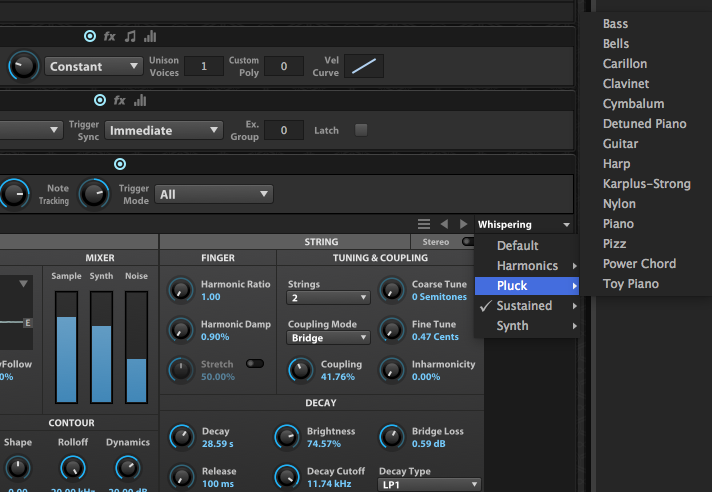Choose the Karplus-Strong preset
Screen dimensions: 712x492
[x=647, y=184]
